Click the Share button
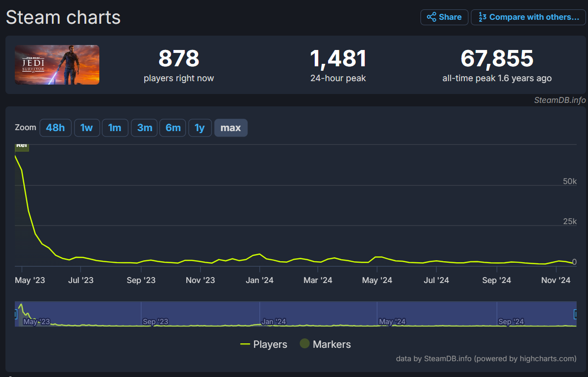The width and height of the screenshot is (588, 377). point(444,17)
